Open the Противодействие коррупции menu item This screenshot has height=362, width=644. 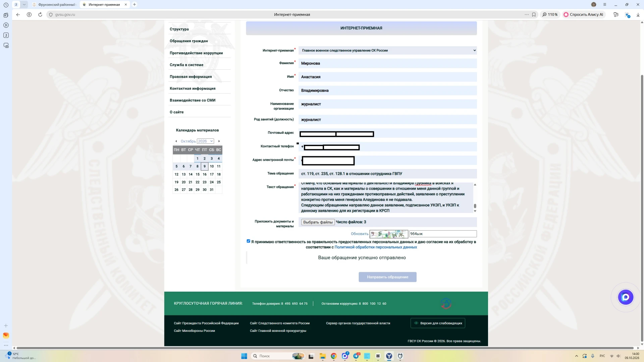(196, 53)
